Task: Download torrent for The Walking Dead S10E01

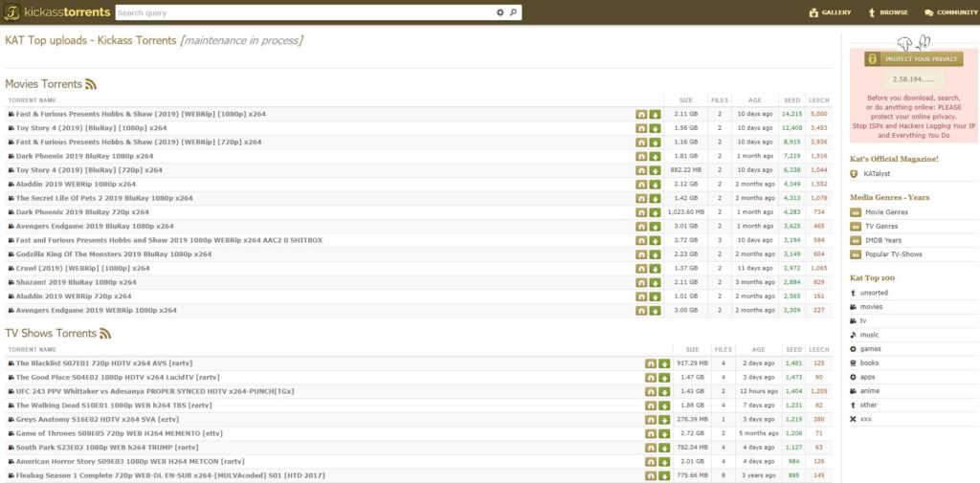Action: coord(664,406)
